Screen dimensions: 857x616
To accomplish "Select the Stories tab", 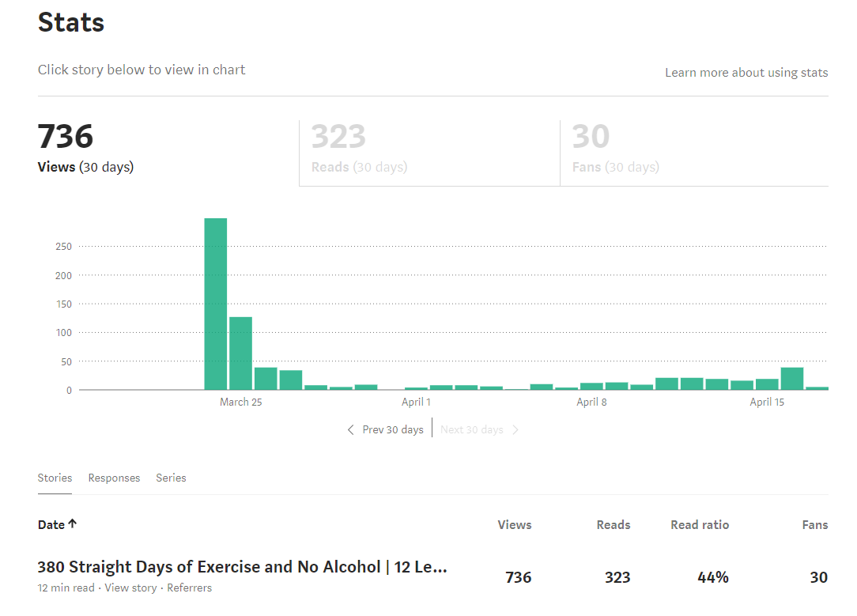I will coord(55,478).
